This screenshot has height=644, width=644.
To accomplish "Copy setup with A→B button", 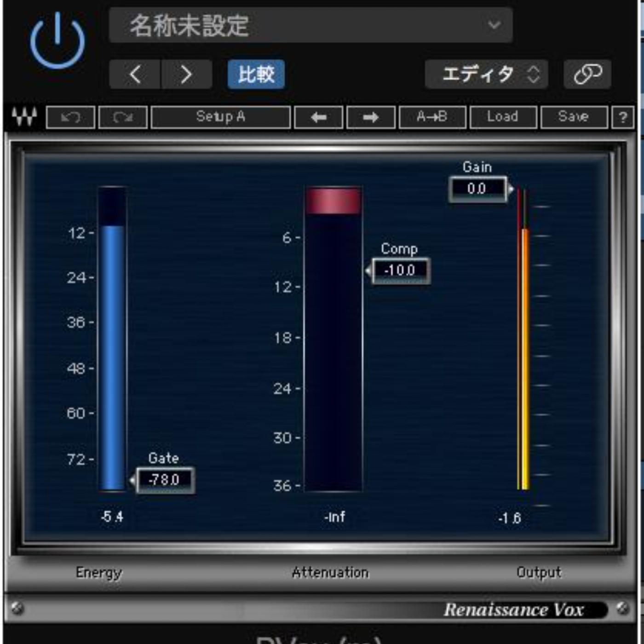I will (x=432, y=117).
